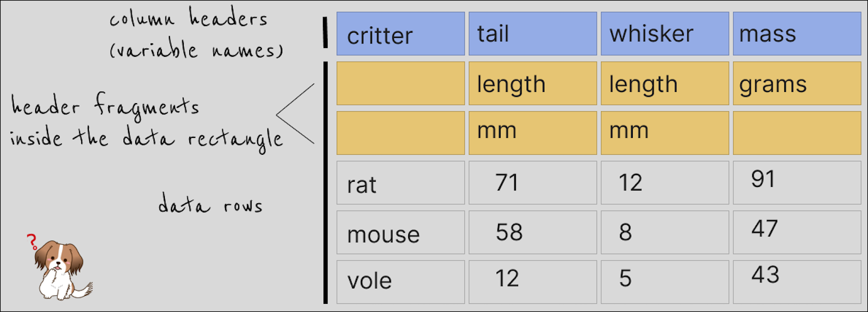
Task: Click the red question mark above puppy
Action: coord(32,241)
